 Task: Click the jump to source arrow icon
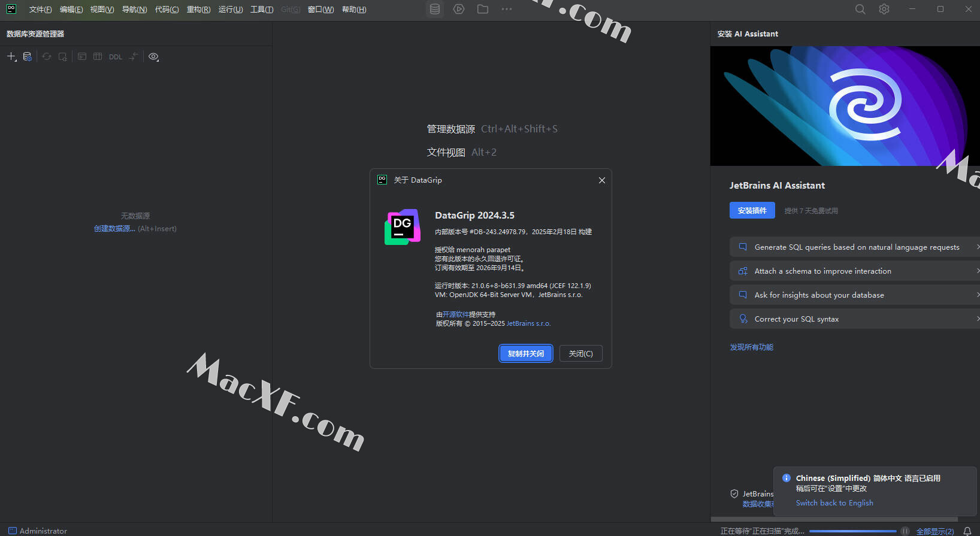[x=134, y=56]
